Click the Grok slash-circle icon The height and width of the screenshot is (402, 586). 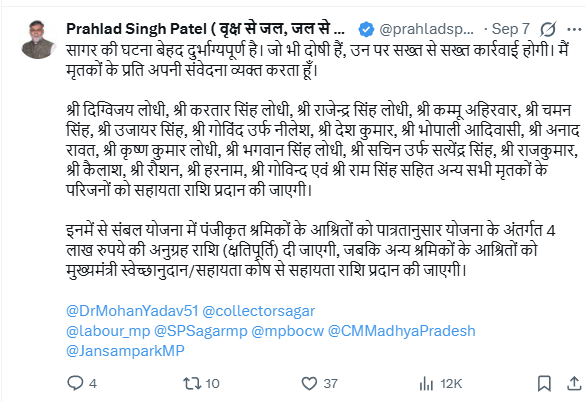pyautogui.click(x=548, y=29)
